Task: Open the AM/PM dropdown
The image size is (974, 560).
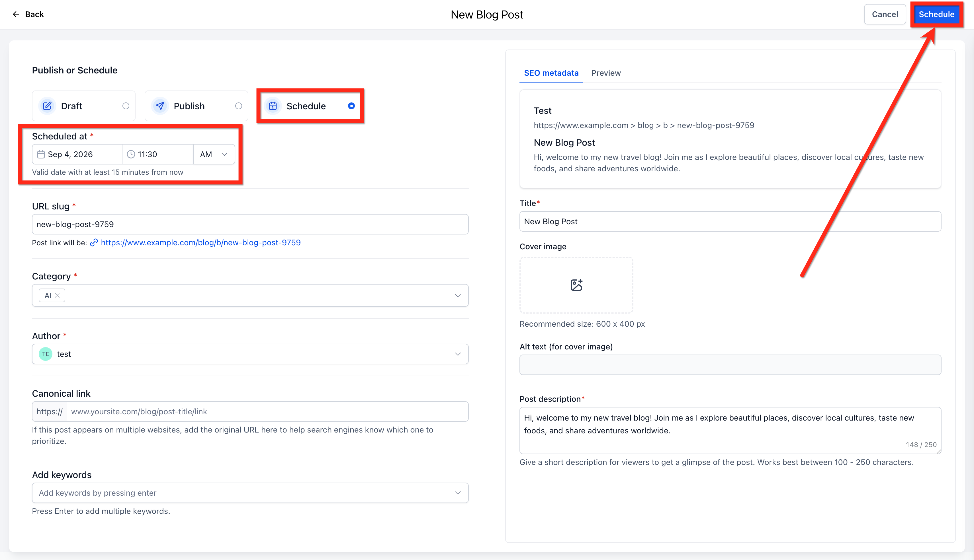Action: (x=214, y=154)
